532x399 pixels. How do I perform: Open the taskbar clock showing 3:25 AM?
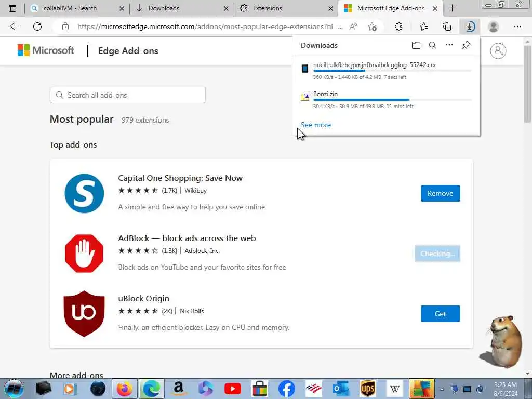[506, 389]
